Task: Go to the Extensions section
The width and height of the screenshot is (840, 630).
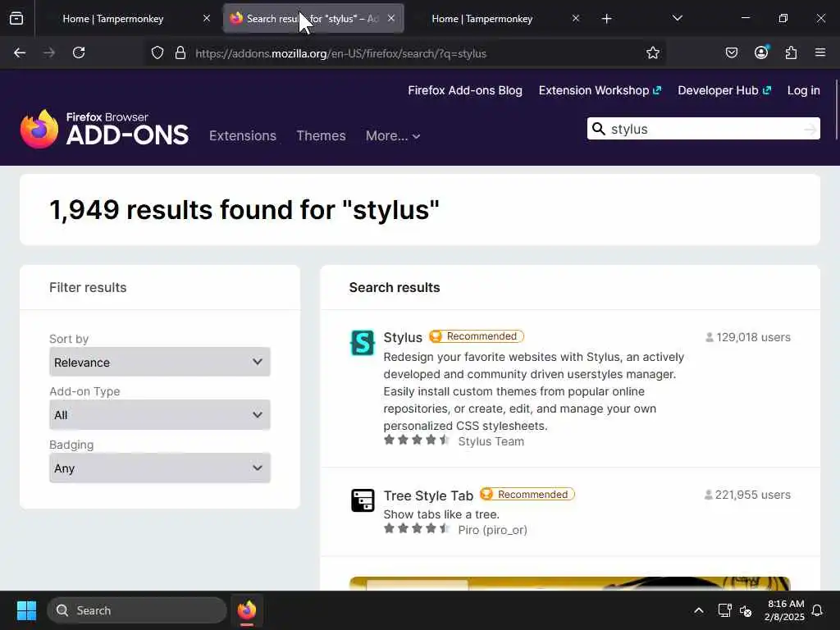Action: pyautogui.click(x=243, y=135)
